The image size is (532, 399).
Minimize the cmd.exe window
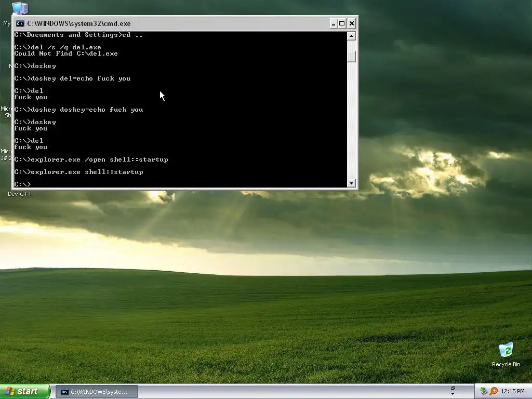[333, 23]
